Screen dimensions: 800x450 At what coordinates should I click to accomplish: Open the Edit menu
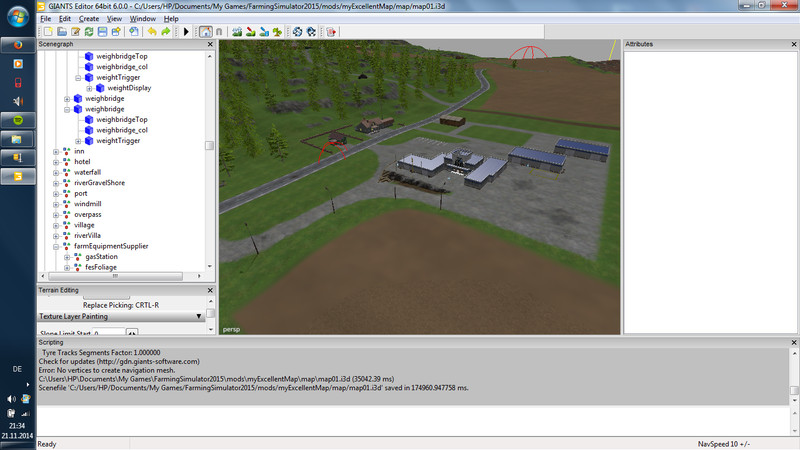point(65,18)
